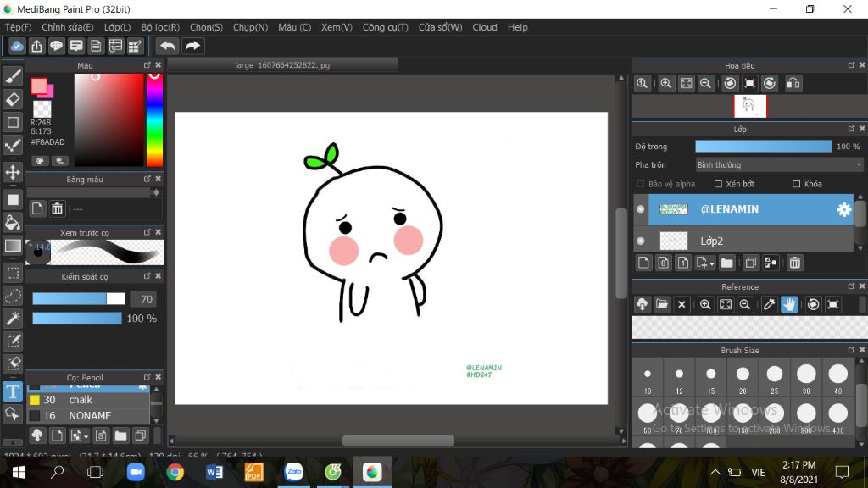This screenshot has height=488, width=868.
Task: Undock the Reference panel
Action: click(x=851, y=286)
